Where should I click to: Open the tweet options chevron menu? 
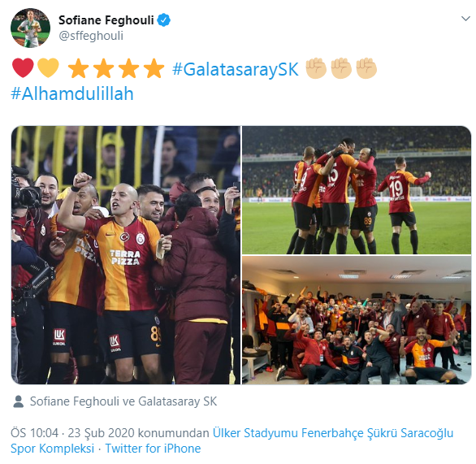[465, 19]
